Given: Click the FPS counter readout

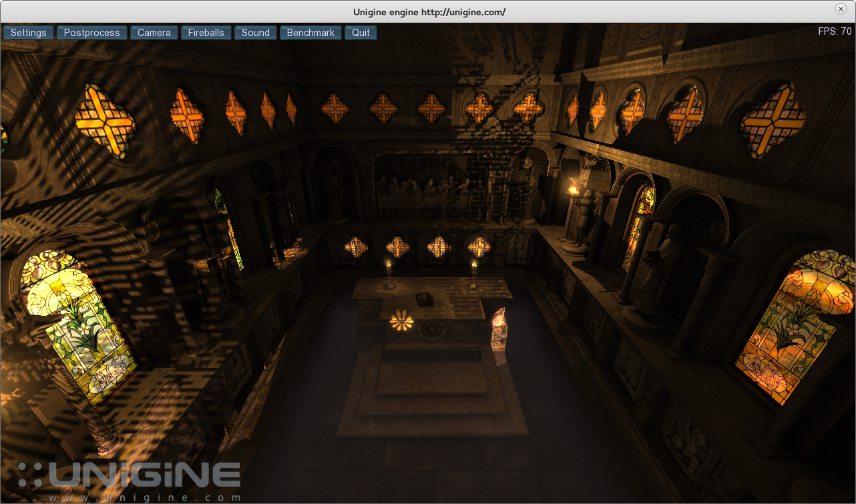Looking at the screenshot, I should click(835, 31).
